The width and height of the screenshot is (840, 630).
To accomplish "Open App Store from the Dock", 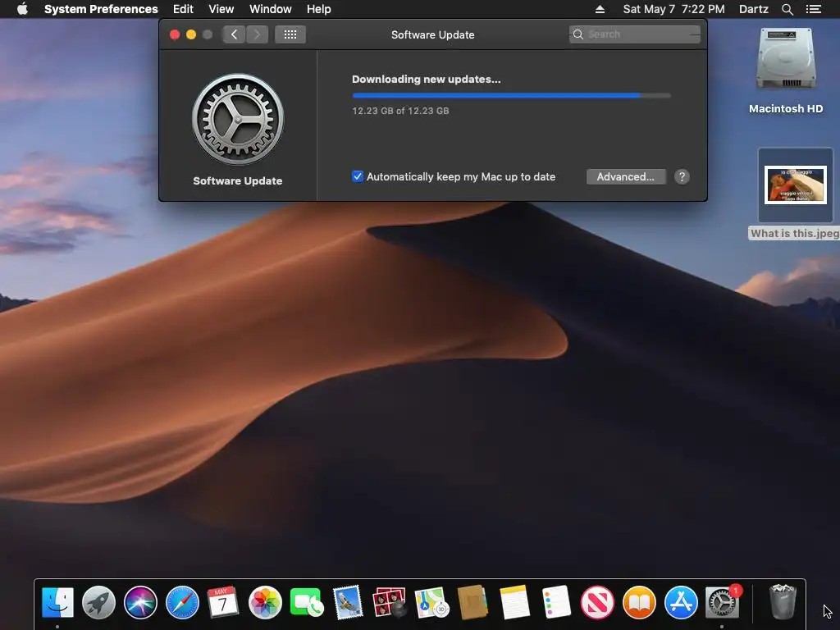I will point(681,602).
